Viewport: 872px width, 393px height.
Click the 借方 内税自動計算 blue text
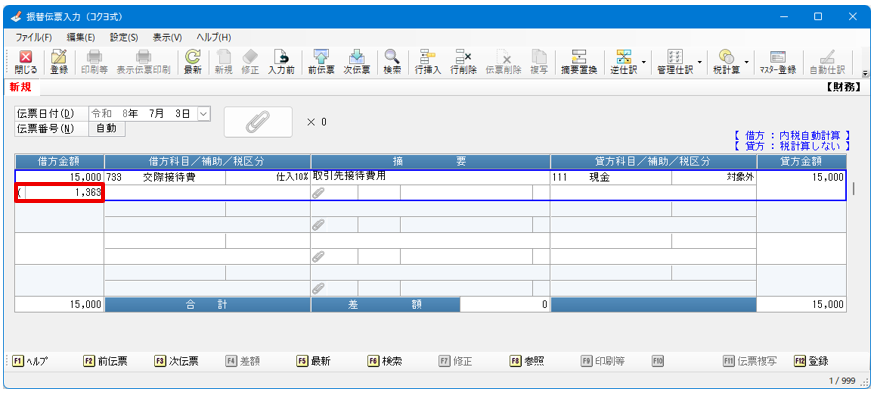point(792,136)
